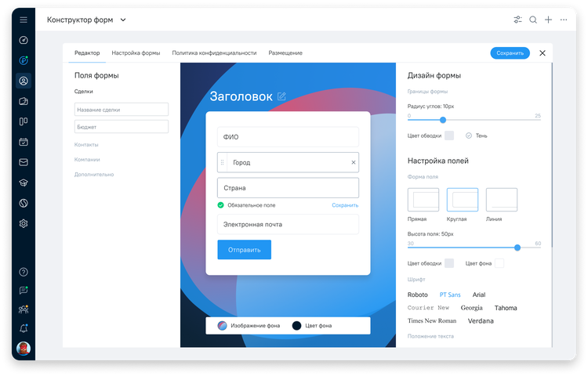Screen dimensions: 588x376
Task: Toggle the Тень shadow checkbox
Action: click(469, 136)
